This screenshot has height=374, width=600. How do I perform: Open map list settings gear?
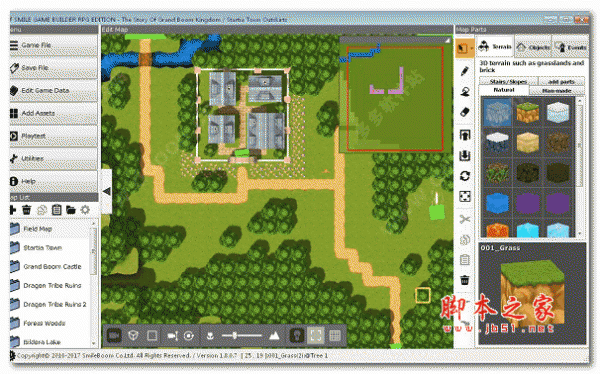point(85,210)
